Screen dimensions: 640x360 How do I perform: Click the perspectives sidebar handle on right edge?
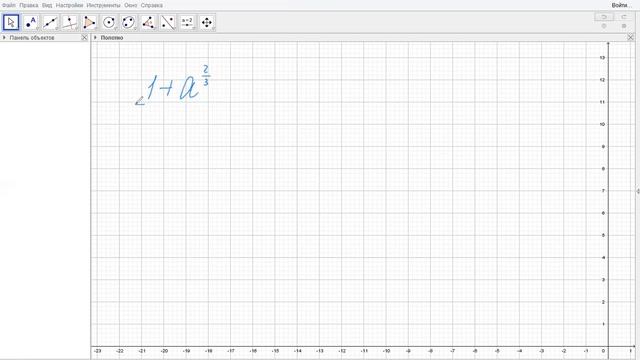[x=638, y=191]
